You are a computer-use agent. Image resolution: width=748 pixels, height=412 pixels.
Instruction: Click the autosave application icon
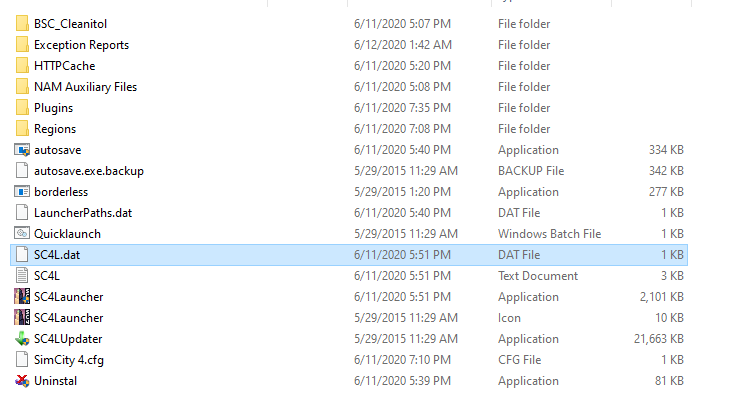(22, 150)
